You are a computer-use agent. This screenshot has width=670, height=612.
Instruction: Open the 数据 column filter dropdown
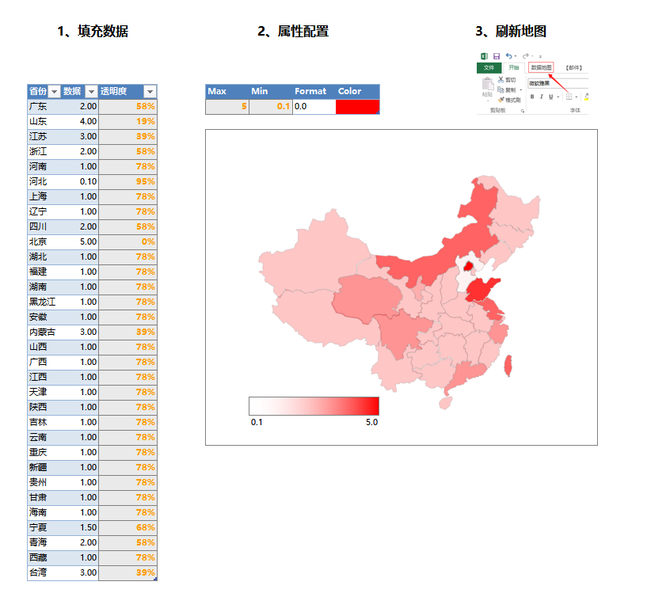[91, 91]
